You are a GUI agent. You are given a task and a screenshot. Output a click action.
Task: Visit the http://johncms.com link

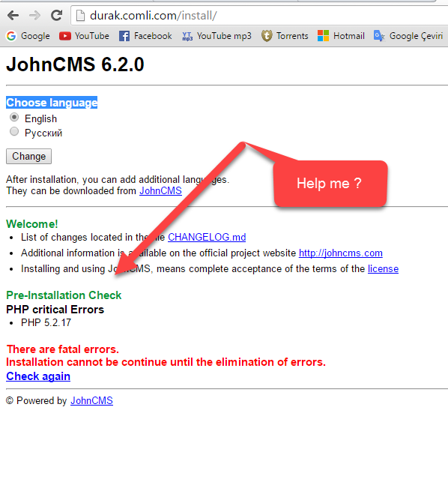tap(341, 253)
